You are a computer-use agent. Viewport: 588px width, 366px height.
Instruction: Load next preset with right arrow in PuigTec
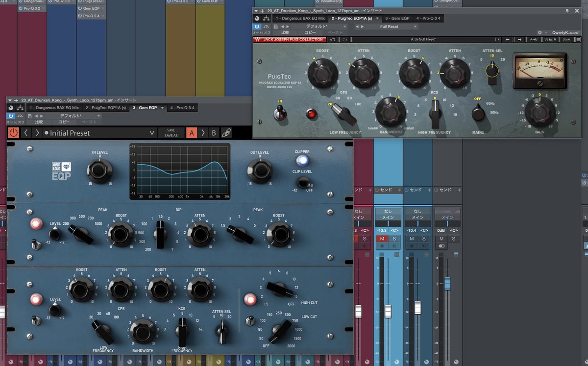[519, 39]
